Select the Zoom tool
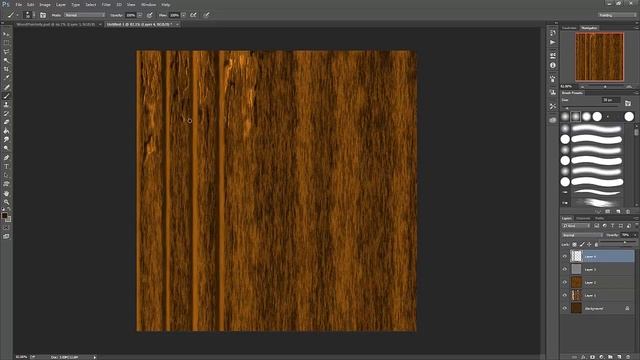This screenshot has width=640, height=360. (6, 202)
